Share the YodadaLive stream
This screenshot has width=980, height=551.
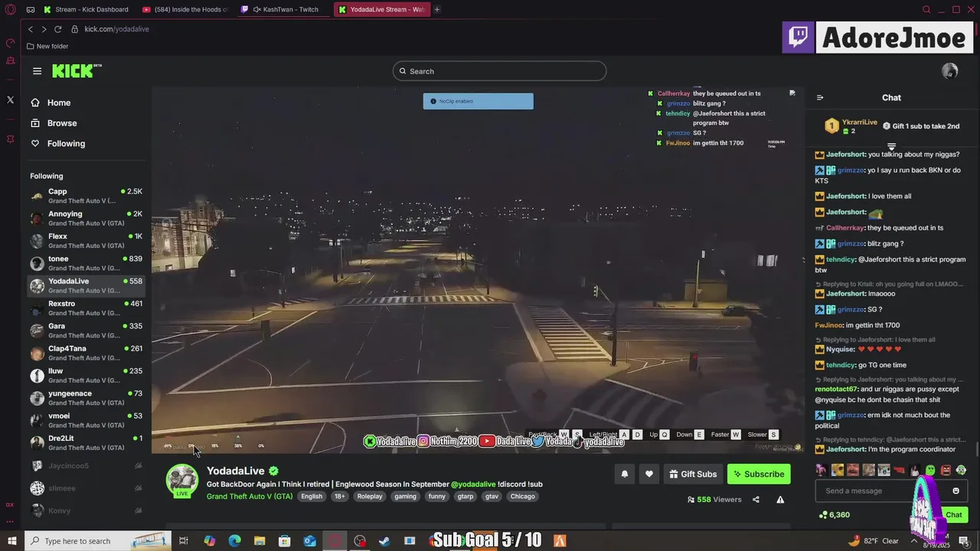coord(756,500)
